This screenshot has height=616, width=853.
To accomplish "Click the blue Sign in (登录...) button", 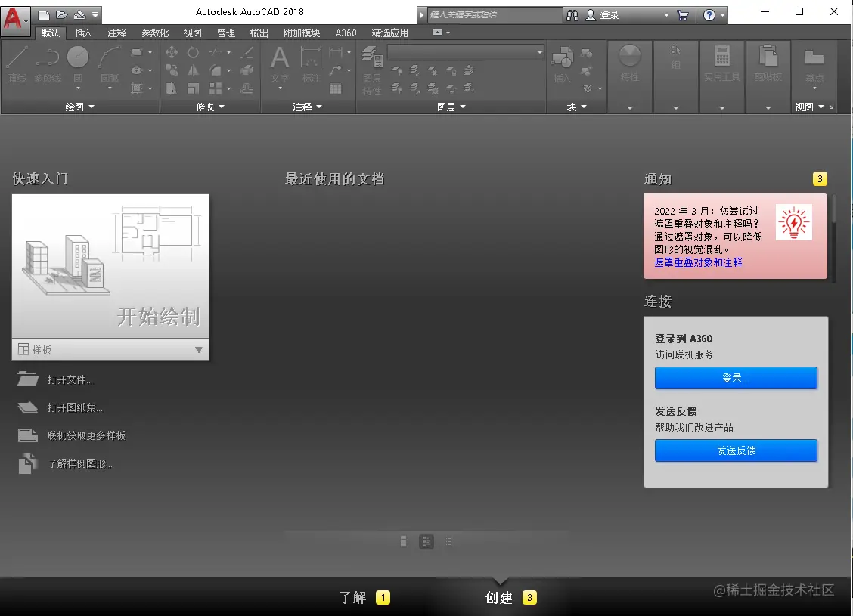I will [736, 378].
